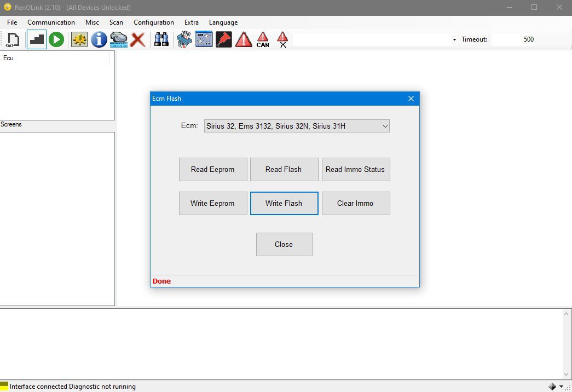Image resolution: width=572 pixels, height=392 pixels.
Task: Close the Ecm Flash dialog via X
Action: pos(411,99)
